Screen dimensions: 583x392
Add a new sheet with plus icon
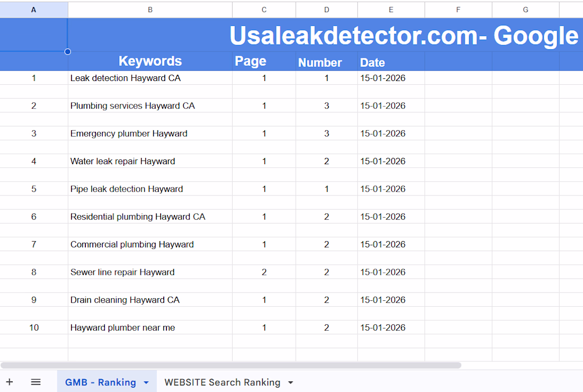10,382
